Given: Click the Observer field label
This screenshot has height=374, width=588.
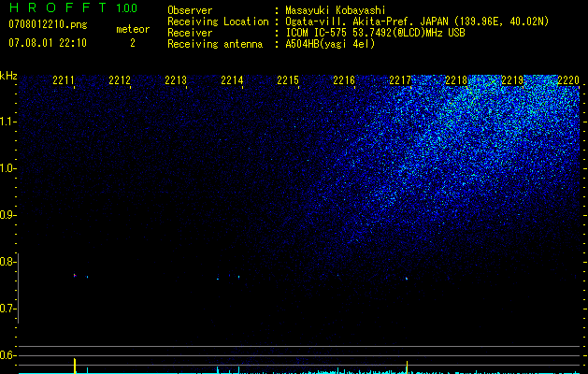Looking at the screenshot, I should [190, 10].
